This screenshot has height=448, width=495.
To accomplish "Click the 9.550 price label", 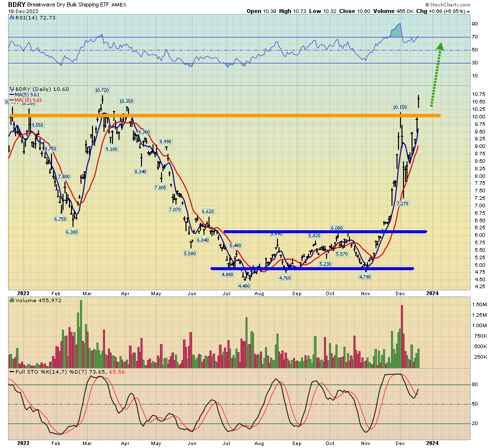I will pyautogui.click(x=37, y=125).
